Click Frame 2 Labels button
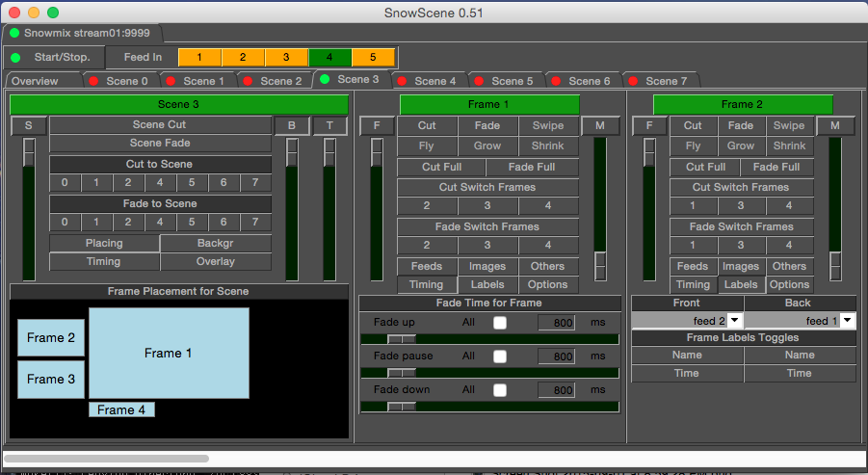The image size is (868, 475). (741, 284)
